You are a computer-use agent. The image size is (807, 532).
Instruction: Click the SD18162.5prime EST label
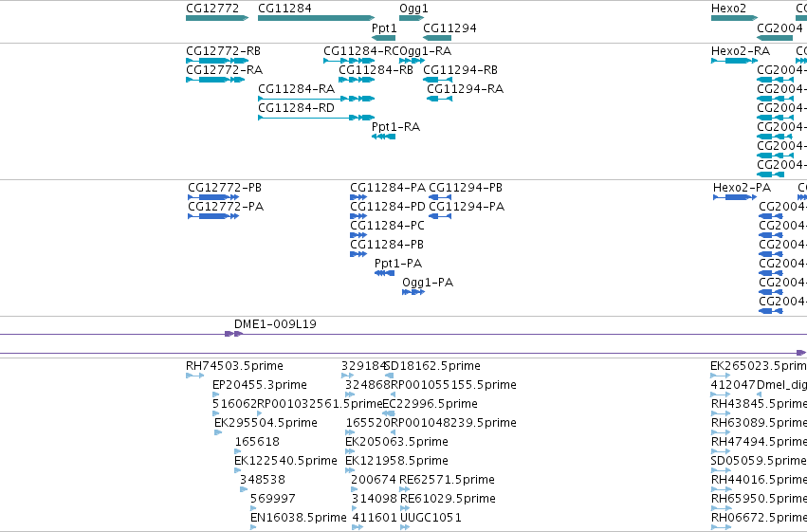(x=432, y=366)
